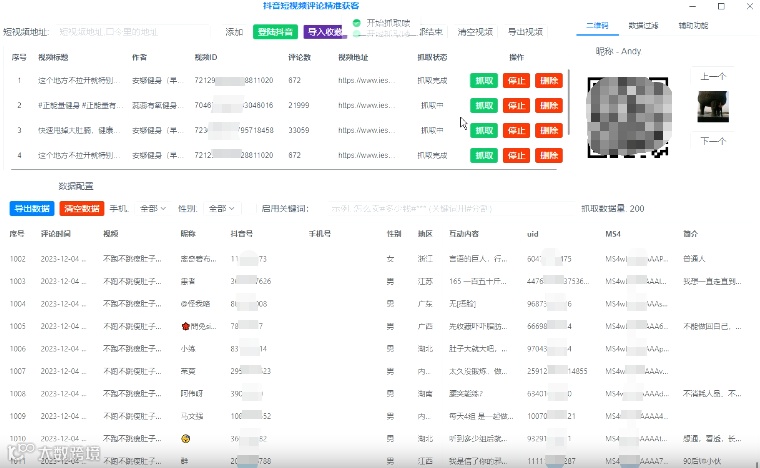Click 抓取 on video row 3
Image resolution: width=760 pixels, height=468 pixels.
484,130
